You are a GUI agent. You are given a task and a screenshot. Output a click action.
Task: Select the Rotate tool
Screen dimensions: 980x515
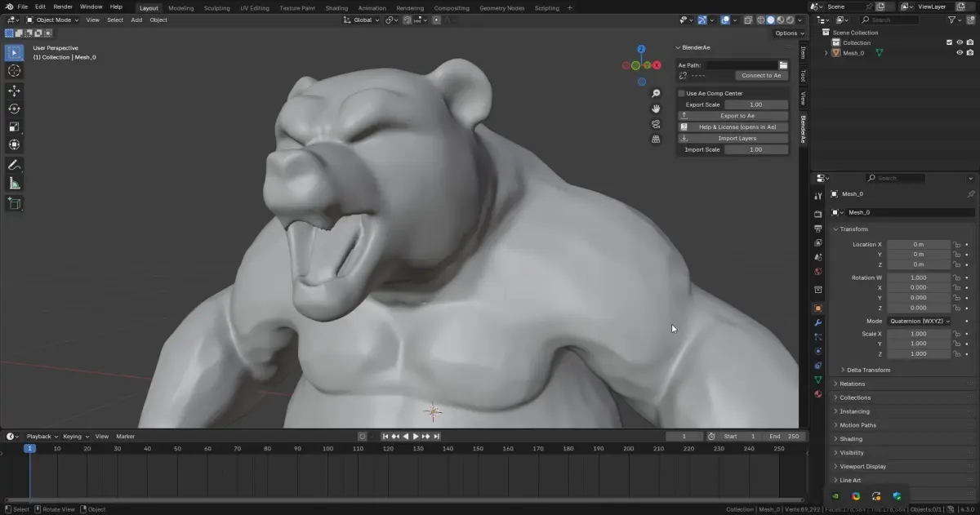point(14,109)
